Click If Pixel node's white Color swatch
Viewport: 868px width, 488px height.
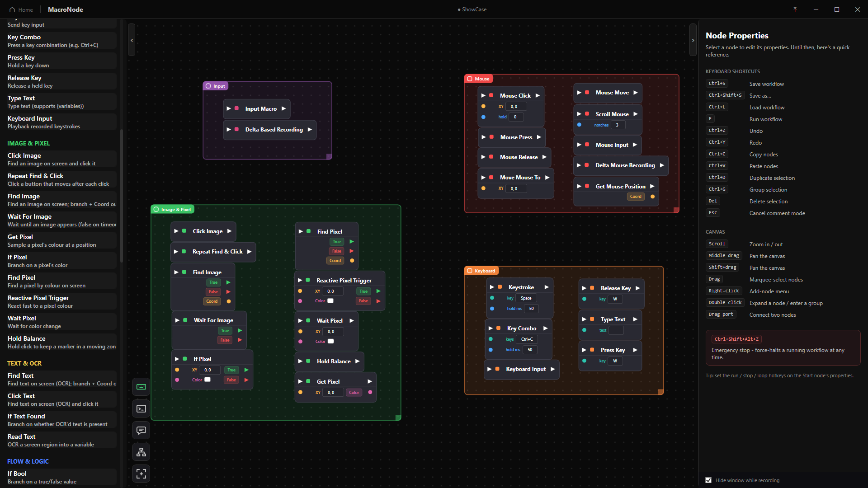click(x=208, y=380)
